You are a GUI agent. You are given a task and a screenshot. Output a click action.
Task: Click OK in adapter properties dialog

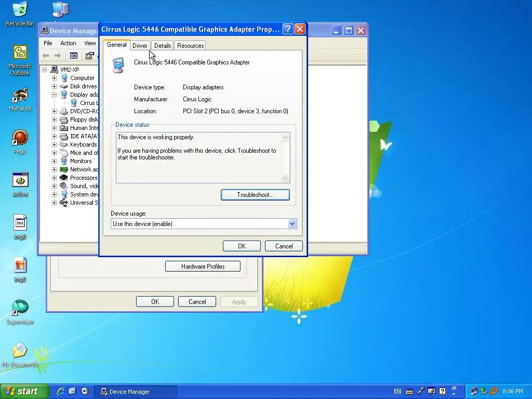[x=242, y=246]
